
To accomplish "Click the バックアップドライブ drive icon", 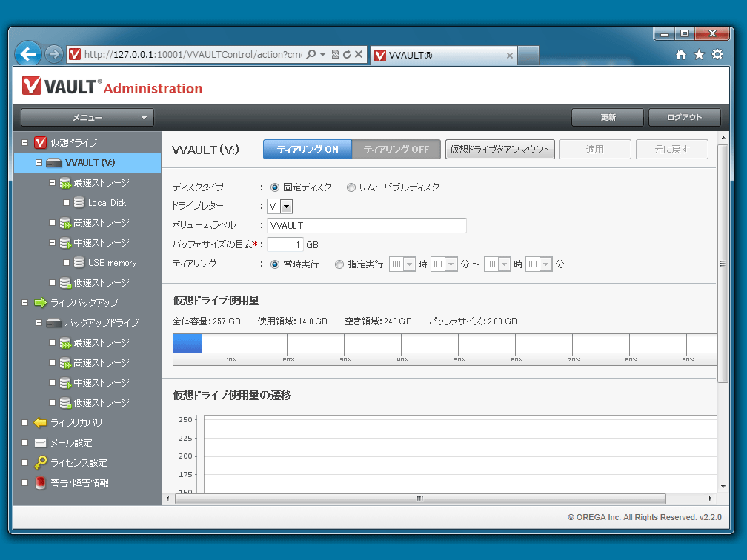I will click(54, 323).
